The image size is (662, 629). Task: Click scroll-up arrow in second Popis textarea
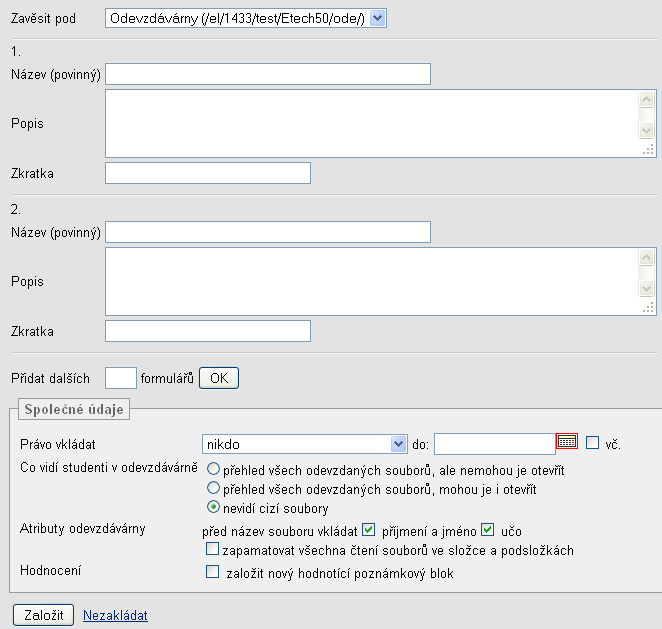646,258
